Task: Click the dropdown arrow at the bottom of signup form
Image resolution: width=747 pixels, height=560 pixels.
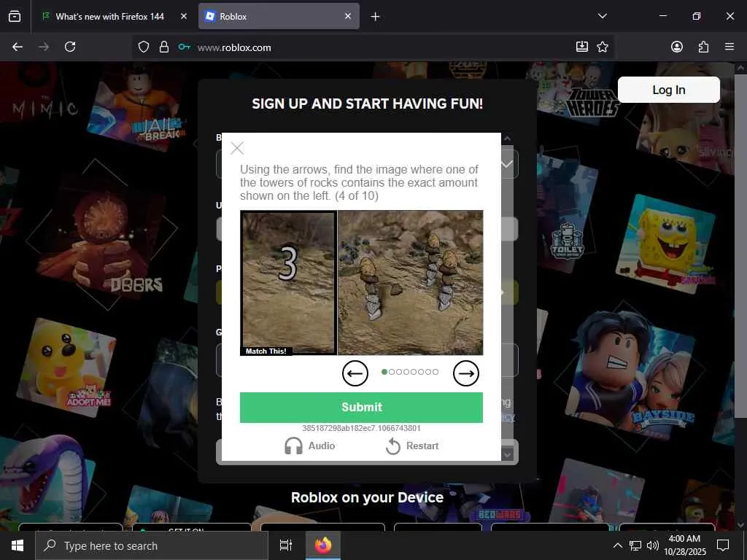Action: point(508,455)
